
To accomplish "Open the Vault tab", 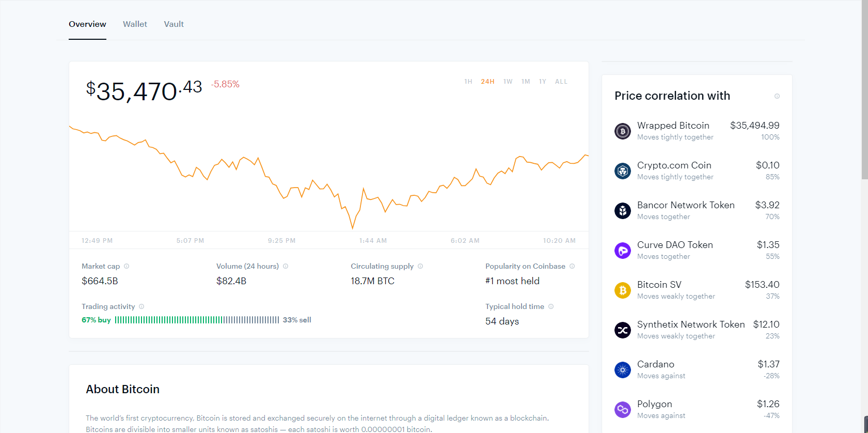I will tap(173, 24).
